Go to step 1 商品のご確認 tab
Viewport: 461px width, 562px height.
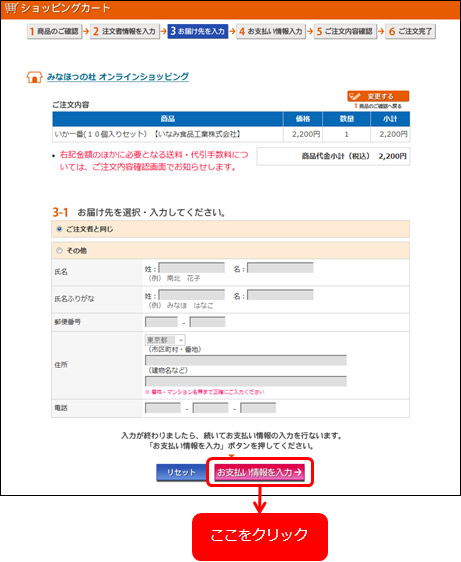54,31
